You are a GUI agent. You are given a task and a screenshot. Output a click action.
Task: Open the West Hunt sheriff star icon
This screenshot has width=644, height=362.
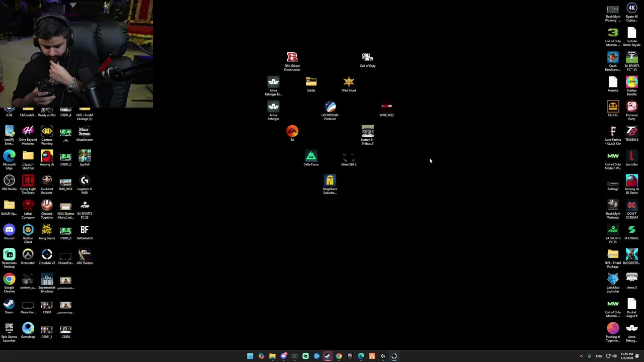349,84
